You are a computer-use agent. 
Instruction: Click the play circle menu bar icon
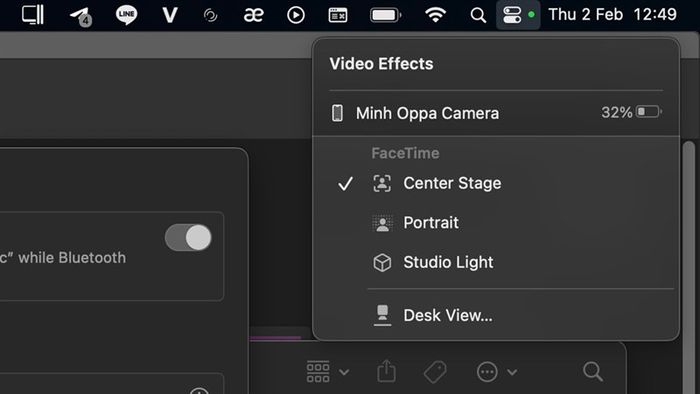[x=296, y=15]
